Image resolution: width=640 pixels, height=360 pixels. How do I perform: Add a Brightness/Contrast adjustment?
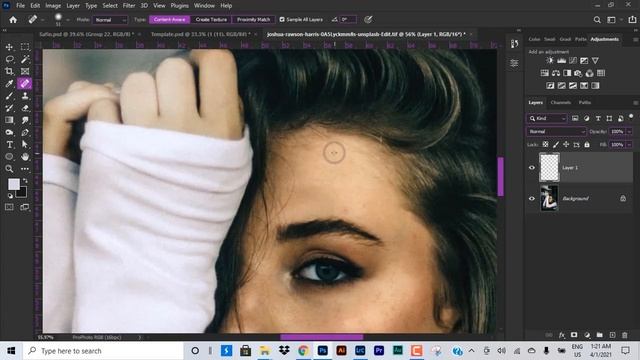pyautogui.click(x=550, y=60)
